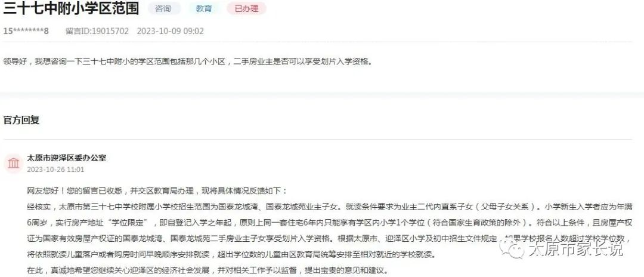Click the masked phone number 15********8
Image resolution: width=644 pixels, height=277 pixels.
(x=26, y=31)
